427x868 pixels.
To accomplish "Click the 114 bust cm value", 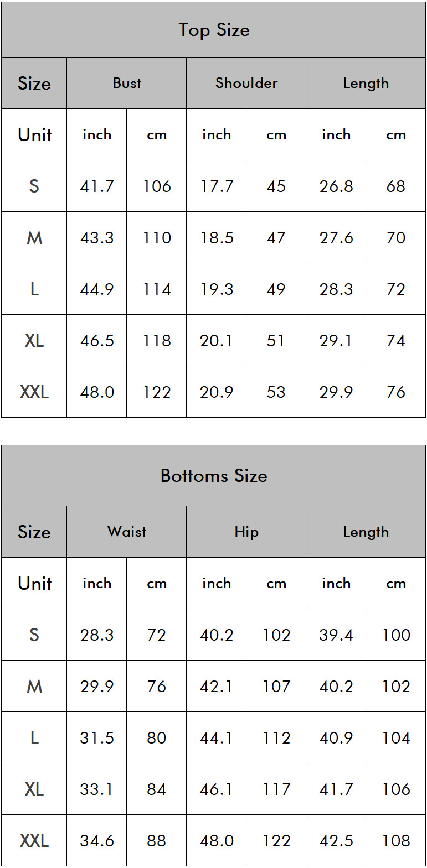I will click(x=157, y=289).
